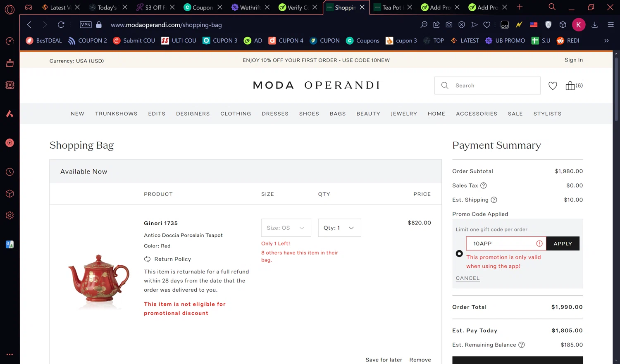
Task: Click the browser profile avatar K
Action: (x=579, y=25)
